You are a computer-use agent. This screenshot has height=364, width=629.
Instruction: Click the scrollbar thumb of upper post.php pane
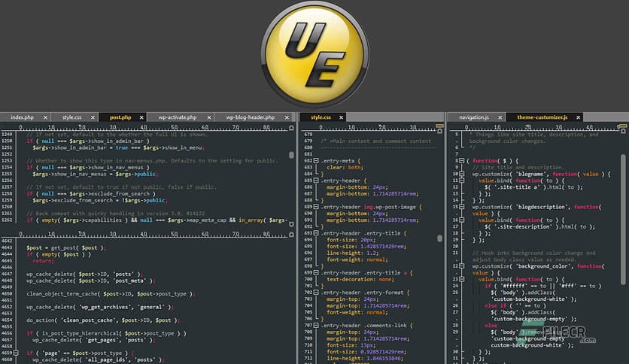click(291, 155)
